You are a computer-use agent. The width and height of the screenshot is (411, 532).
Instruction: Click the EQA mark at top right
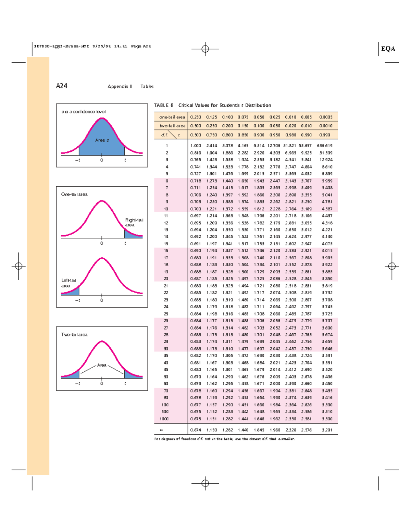click(x=388, y=49)
